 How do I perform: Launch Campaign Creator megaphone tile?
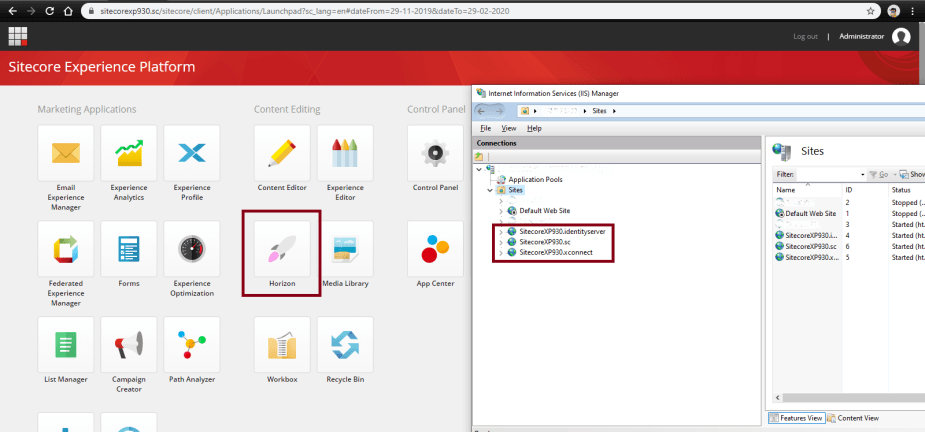coord(129,345)
